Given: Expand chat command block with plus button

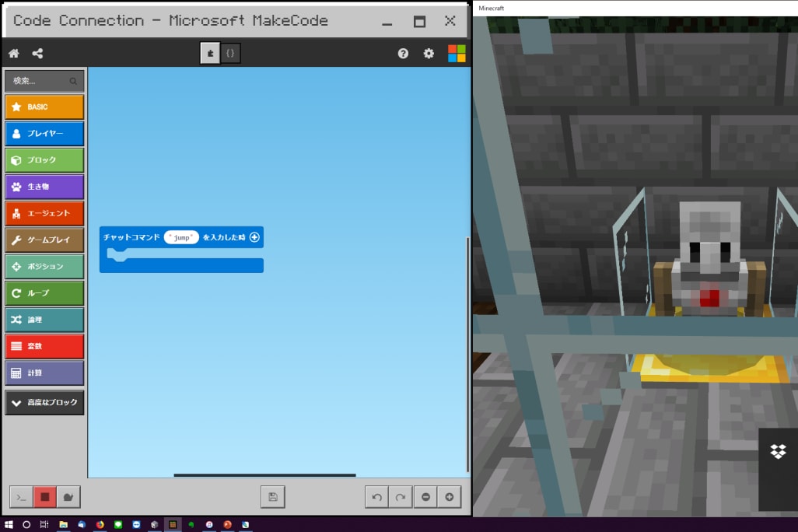Looking at the screenshot, I should pos(254,237).
